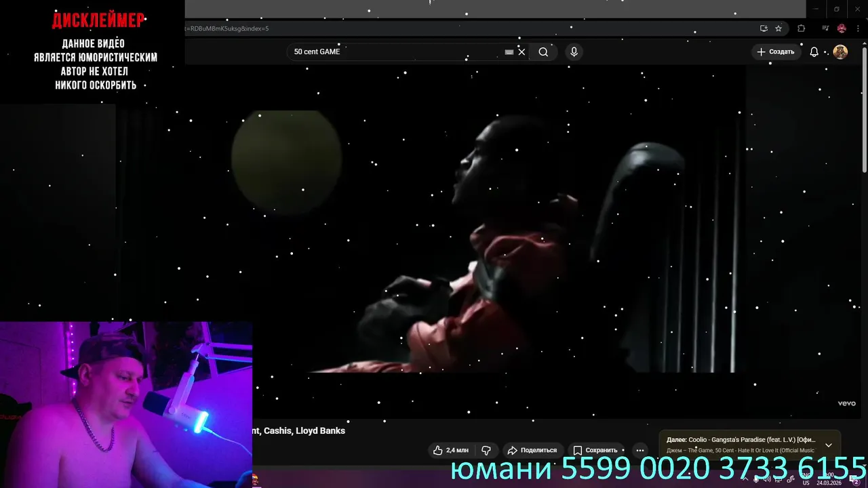
Task: Dislike the video with thumbs-down
Action: point(486,450)
